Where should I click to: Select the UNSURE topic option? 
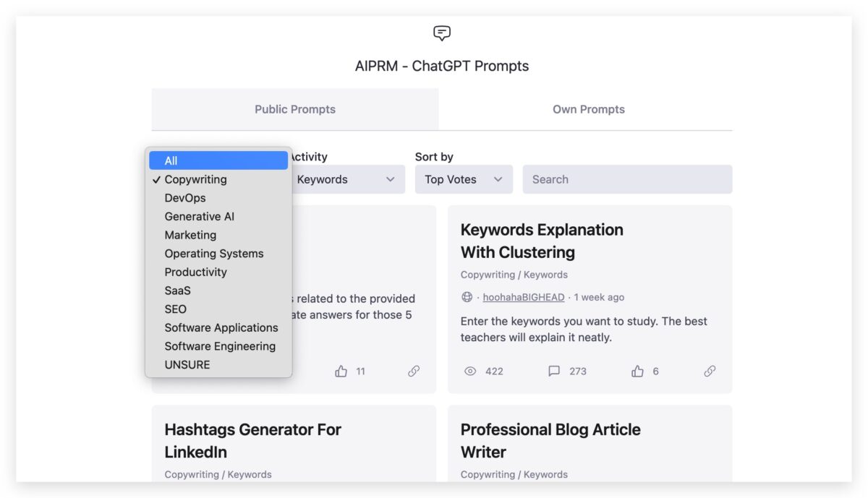(x=218, y=364)
